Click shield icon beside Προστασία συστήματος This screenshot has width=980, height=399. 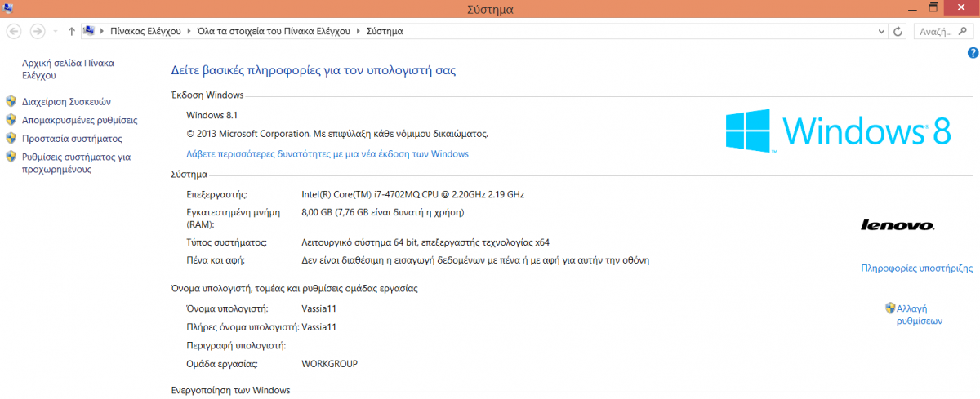pyautogui.click(x=11, y=138)
